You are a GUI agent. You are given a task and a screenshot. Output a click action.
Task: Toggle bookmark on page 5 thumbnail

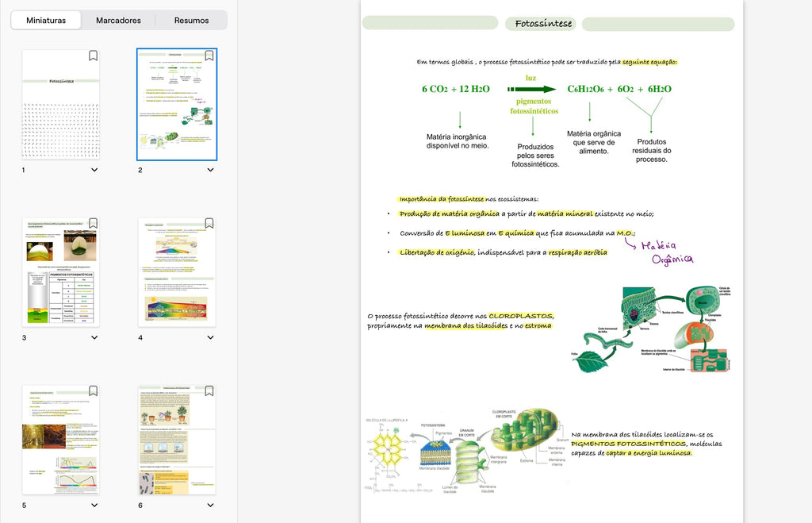[x=94, y=390]
